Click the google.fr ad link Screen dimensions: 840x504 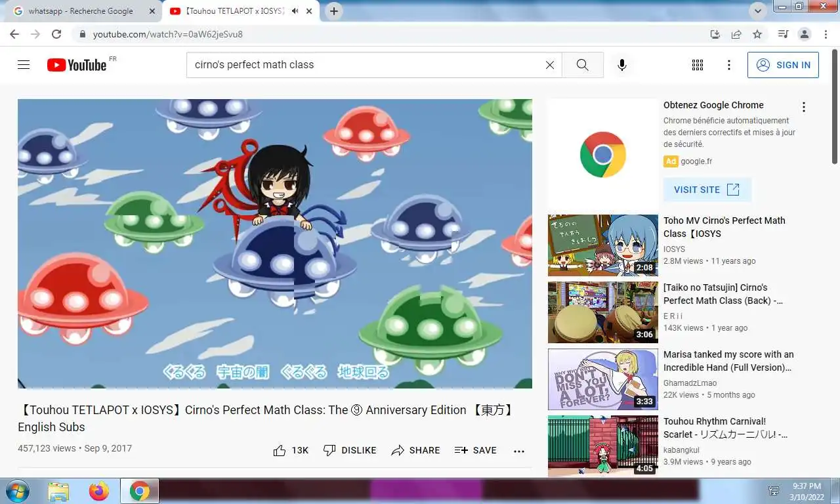[x=696, y=161]
